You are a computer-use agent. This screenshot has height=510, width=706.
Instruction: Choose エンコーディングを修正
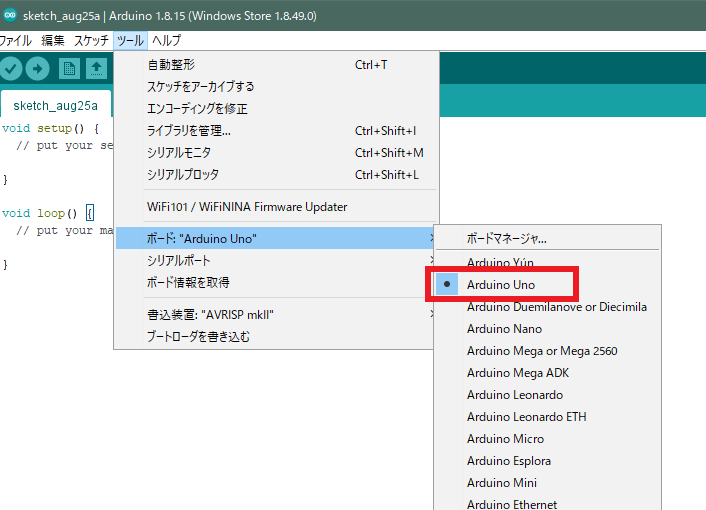(x=276, y=108)
